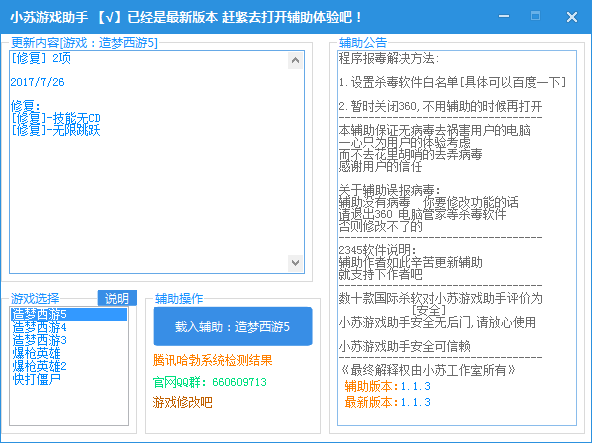The width and height of the screenshot is (592, 443).
Task: Click the 2345软件说明 line in notice
Action: pyautogui.click(x=378, y=250)
